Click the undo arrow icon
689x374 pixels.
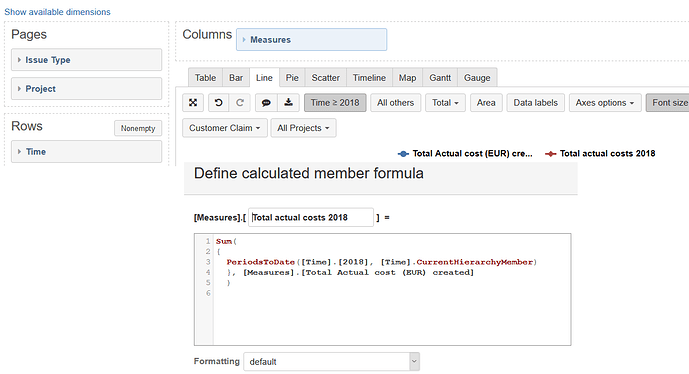click(218, 103)
